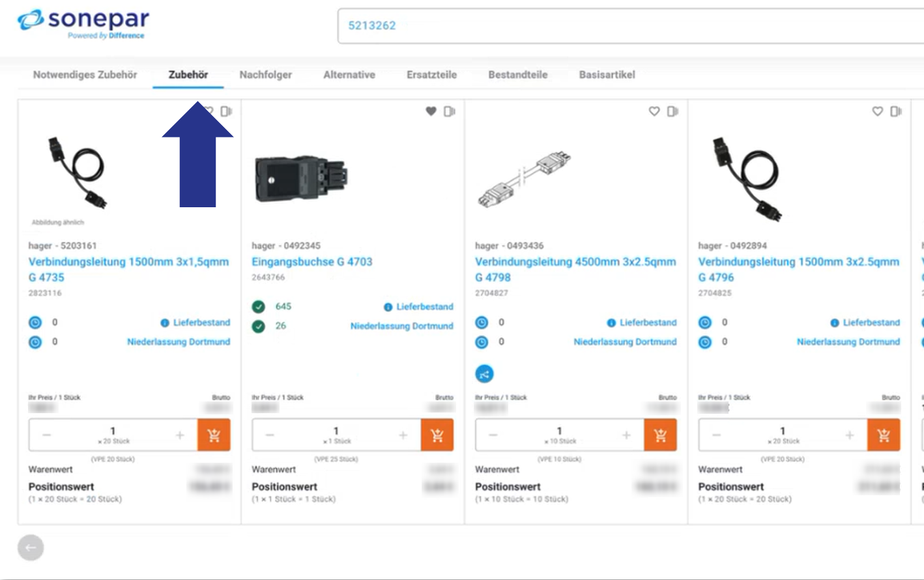Image resolution: width=924 pixels, height=580 pixels.
Task: Open Verbindungsleitung 1500mm 3x2.5qmm G 4796 link
Action: 798,269
